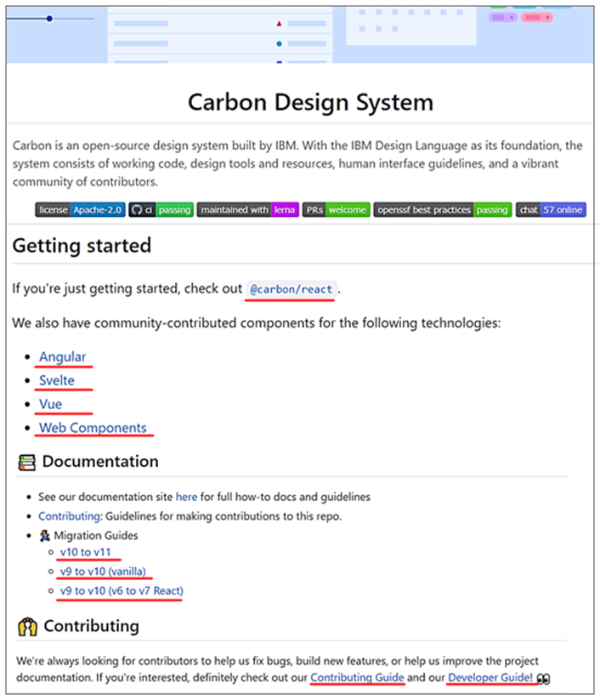Open the Angular components link

(x=62, y=356)
